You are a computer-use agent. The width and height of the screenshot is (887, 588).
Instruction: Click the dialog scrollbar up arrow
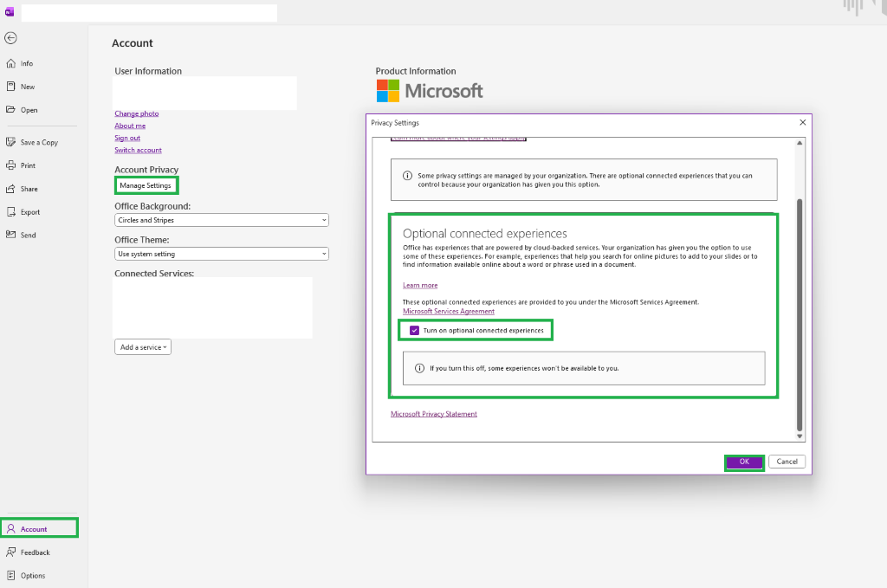tap(800, 143)
